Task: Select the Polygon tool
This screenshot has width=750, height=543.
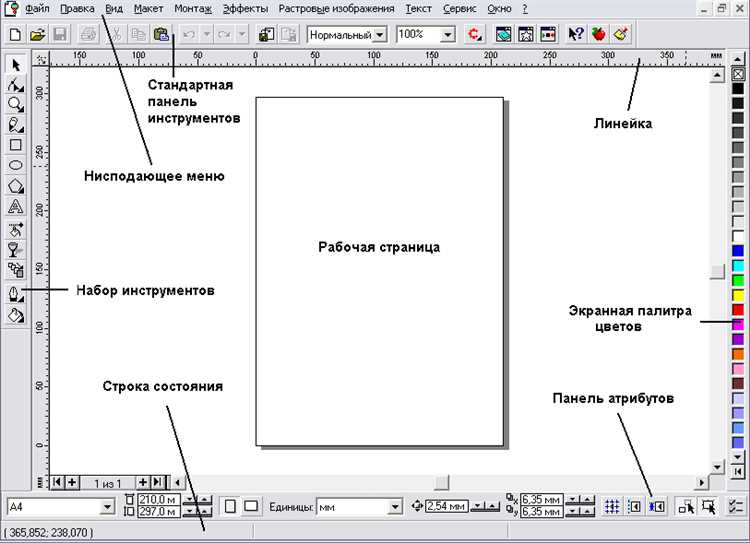Action: [x=15, y=186]
